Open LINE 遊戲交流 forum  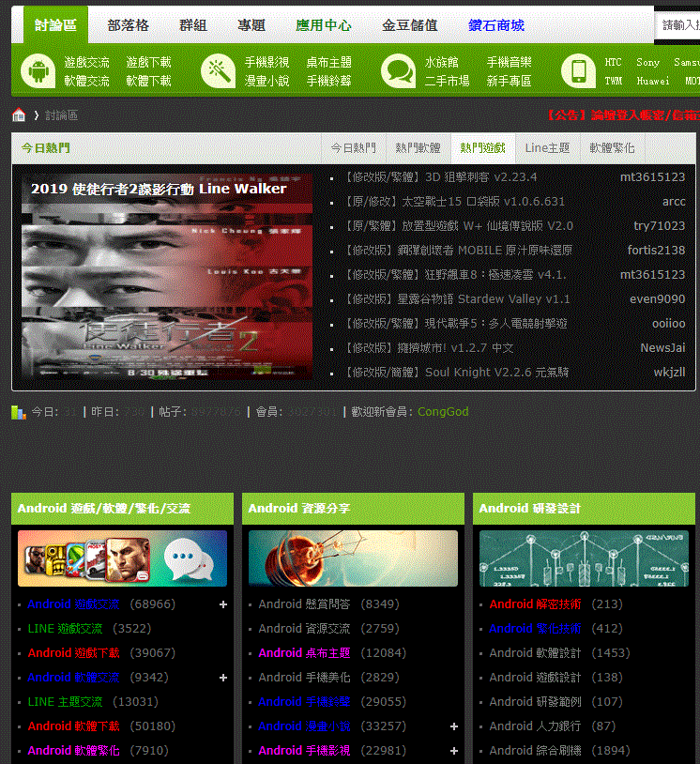point(66,629)
